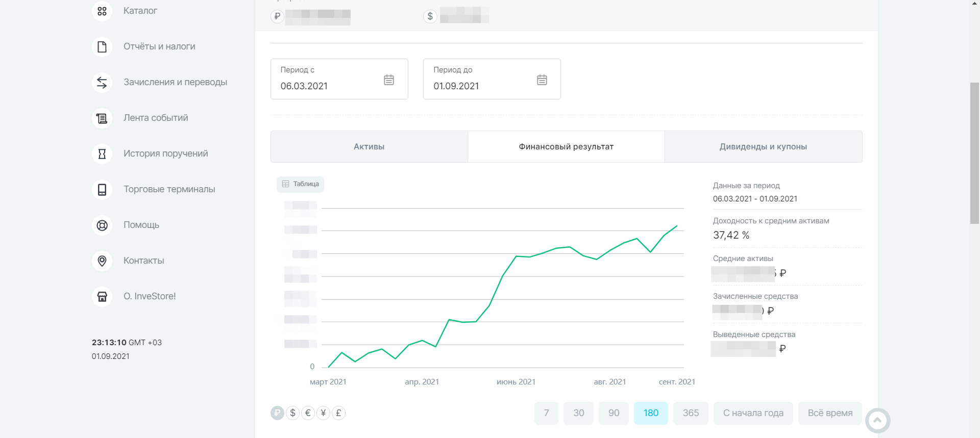Click the ruble icon above the period fields
Viewport: 980px width, 438px height.
click(x=277, y=16)
